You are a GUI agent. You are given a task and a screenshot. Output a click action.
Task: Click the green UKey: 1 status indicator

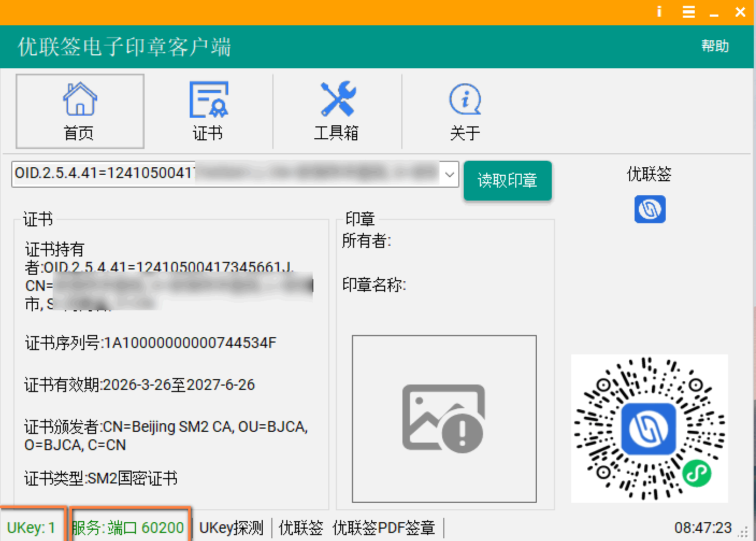(x=32, y=528)
